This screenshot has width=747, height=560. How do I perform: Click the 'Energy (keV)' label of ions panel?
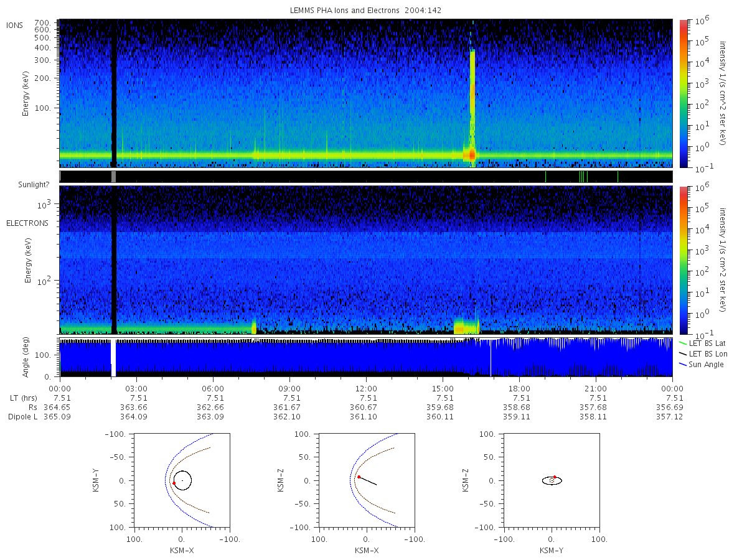coord(26,93)
